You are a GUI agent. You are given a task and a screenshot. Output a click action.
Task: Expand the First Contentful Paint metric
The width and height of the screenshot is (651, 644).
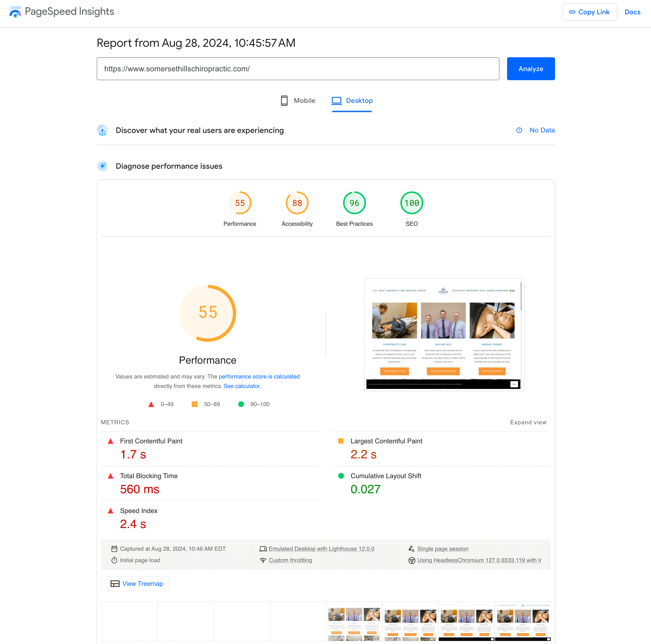pyautogui.click(x=151, y=441)
